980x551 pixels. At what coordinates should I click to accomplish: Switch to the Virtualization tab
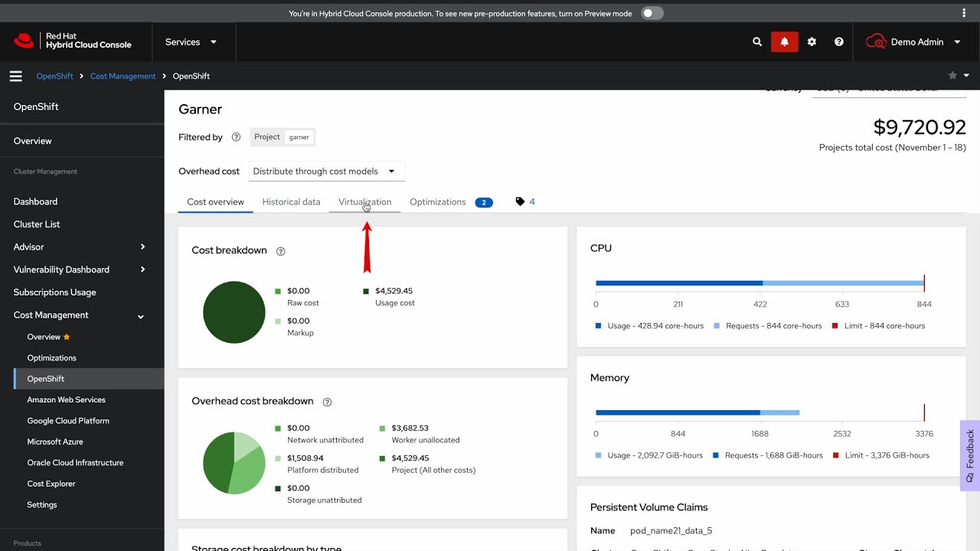pyautogui.click(x=364, y=202)
